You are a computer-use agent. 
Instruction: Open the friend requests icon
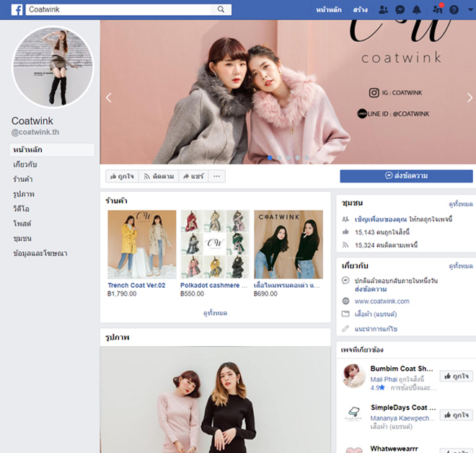coord(384,9)
